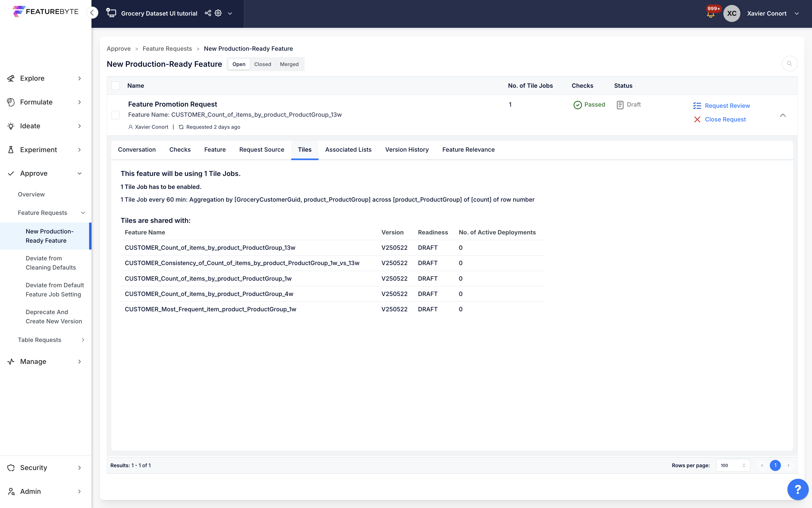Open catalog settings gear icon
The width and height of the screenshot is (812, 508).
[218, 13]
